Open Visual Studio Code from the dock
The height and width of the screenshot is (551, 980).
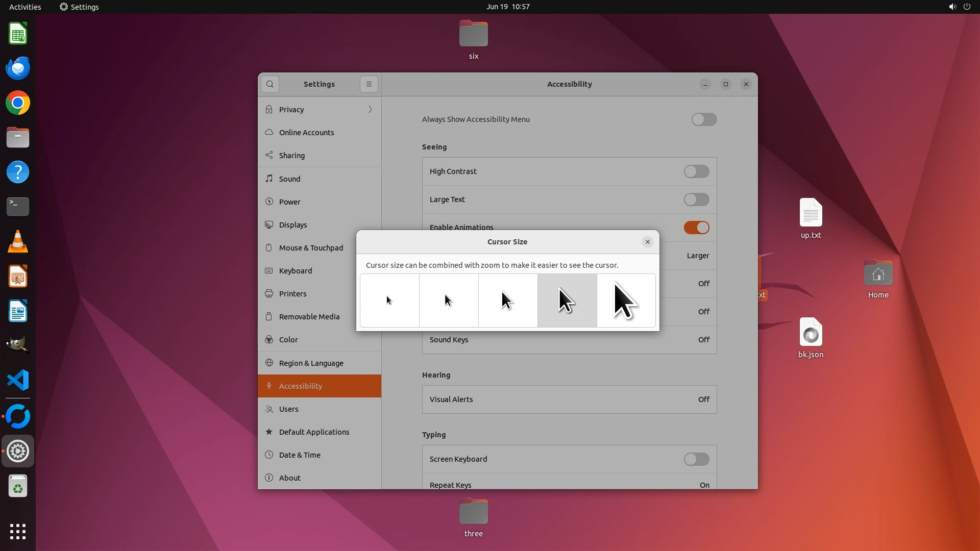coord(18,381)
